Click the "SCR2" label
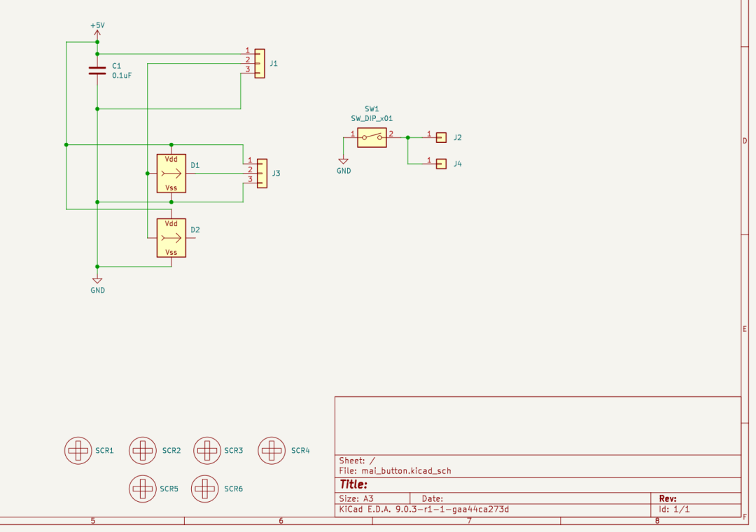The image size is (756, 532). 171,451
